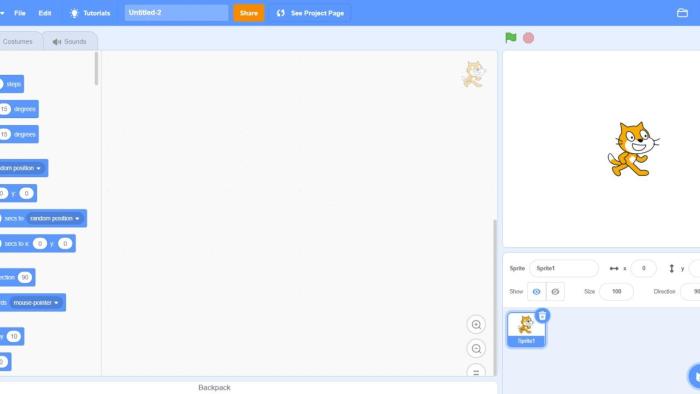Click the orange Share button
The width and height of the screenshot is (700, 394).
249,13
